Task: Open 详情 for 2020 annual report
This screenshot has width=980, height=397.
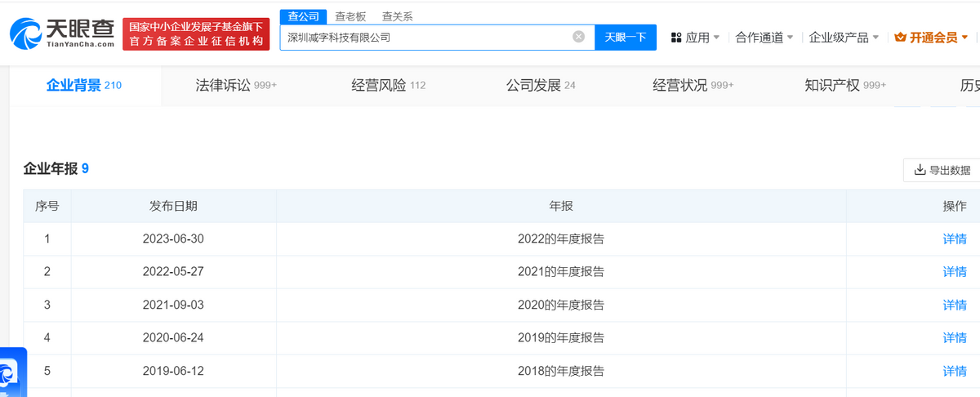Action: pyautogui.click(x=955, y=305)
